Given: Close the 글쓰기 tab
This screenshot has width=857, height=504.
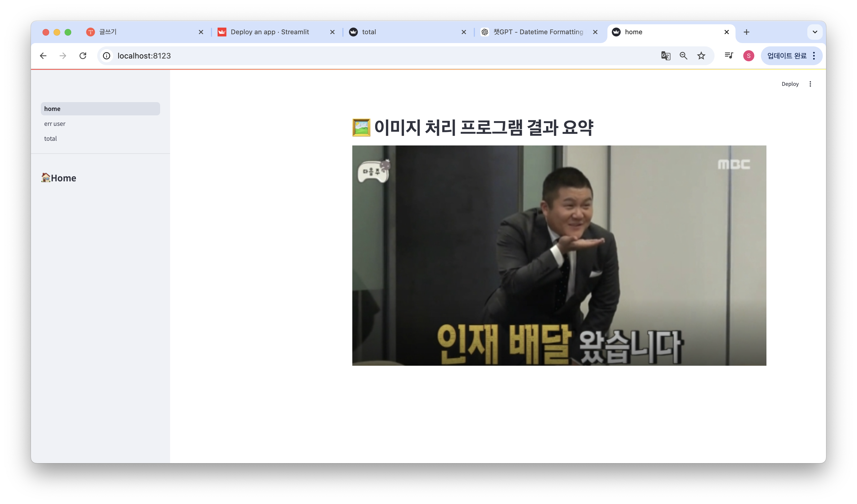Looking at the screenshot, I should point(201,32).
